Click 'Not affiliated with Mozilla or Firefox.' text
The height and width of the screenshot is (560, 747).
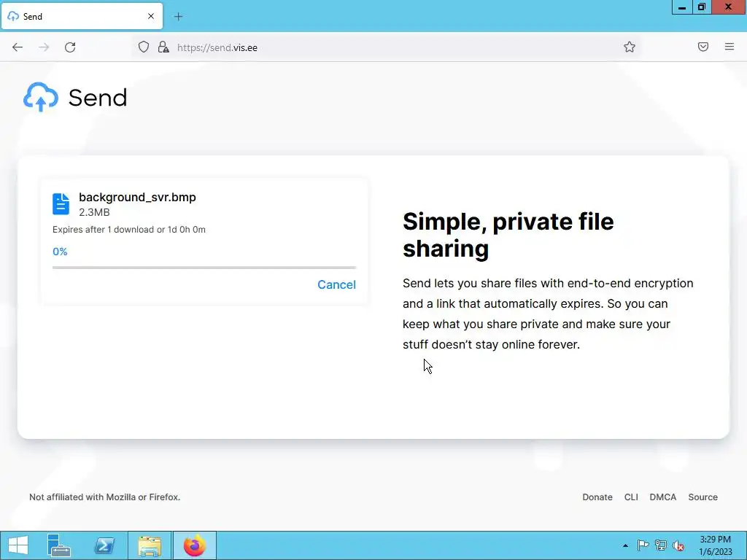click(105, 497)
